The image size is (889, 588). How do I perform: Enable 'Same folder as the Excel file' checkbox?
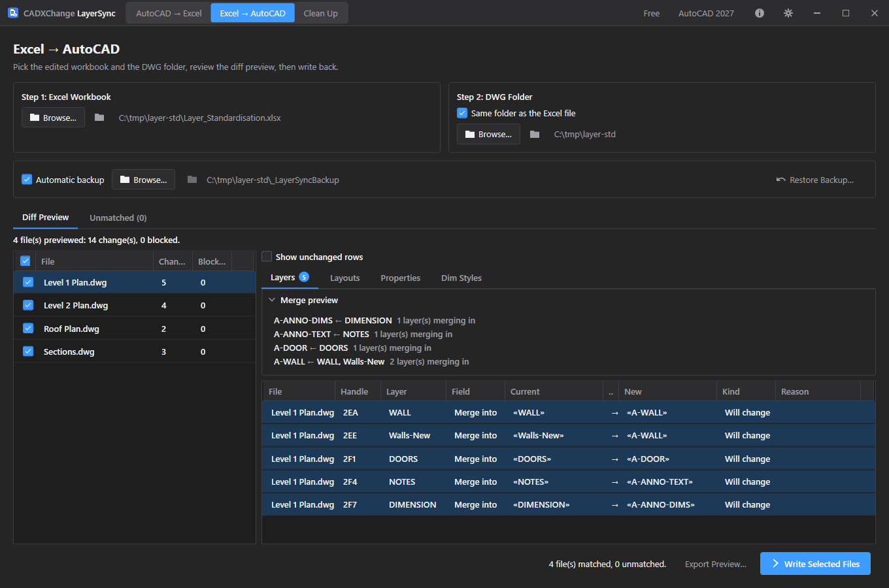coord(462,113)
